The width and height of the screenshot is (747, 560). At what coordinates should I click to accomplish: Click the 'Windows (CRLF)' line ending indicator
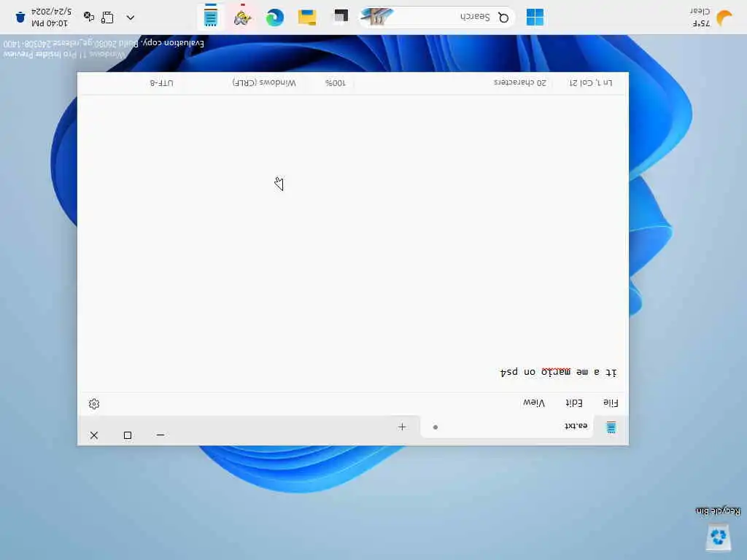pos(264,82)
